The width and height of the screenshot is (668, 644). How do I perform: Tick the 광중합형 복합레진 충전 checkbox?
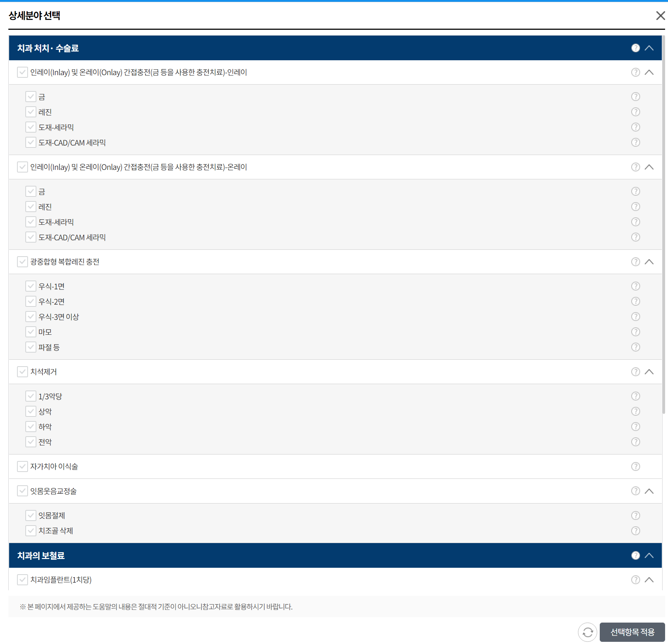pyautogui.click(x=23, y=262)
